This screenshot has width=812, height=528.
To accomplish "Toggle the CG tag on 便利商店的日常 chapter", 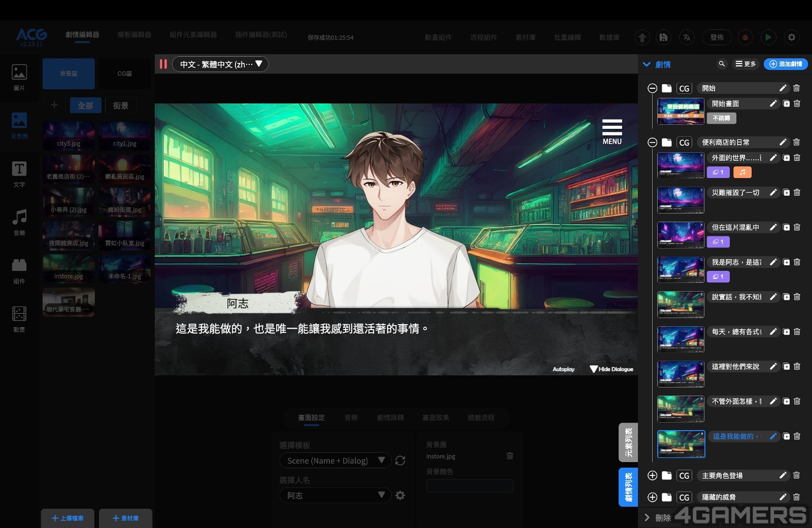I will coord(684,143).
